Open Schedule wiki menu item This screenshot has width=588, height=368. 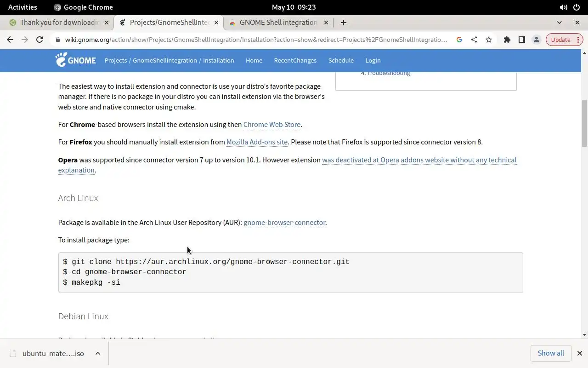341,60
